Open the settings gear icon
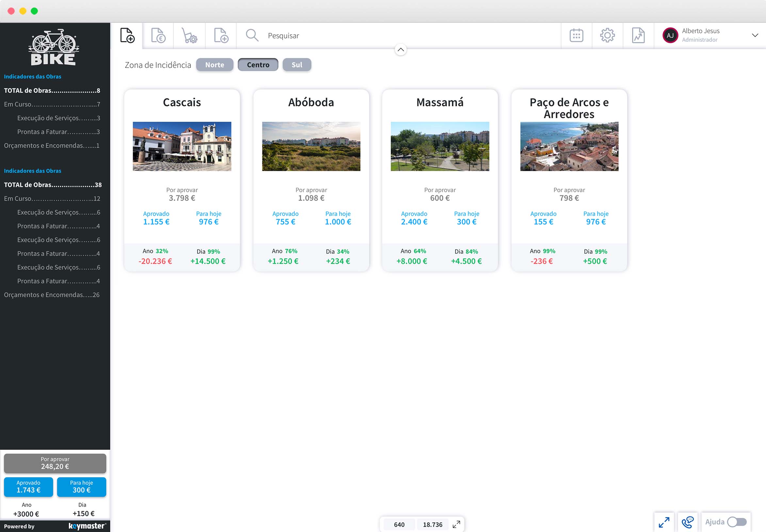Viewport: 766px width, 532px height. (607, 35)
